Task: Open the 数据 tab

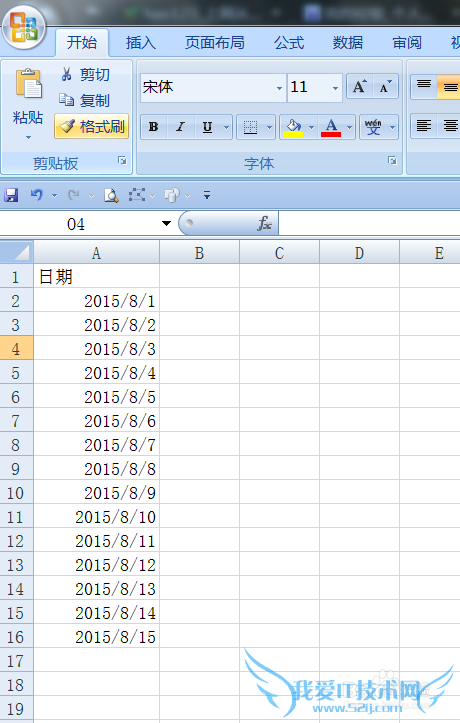Action: click(348, 43)
